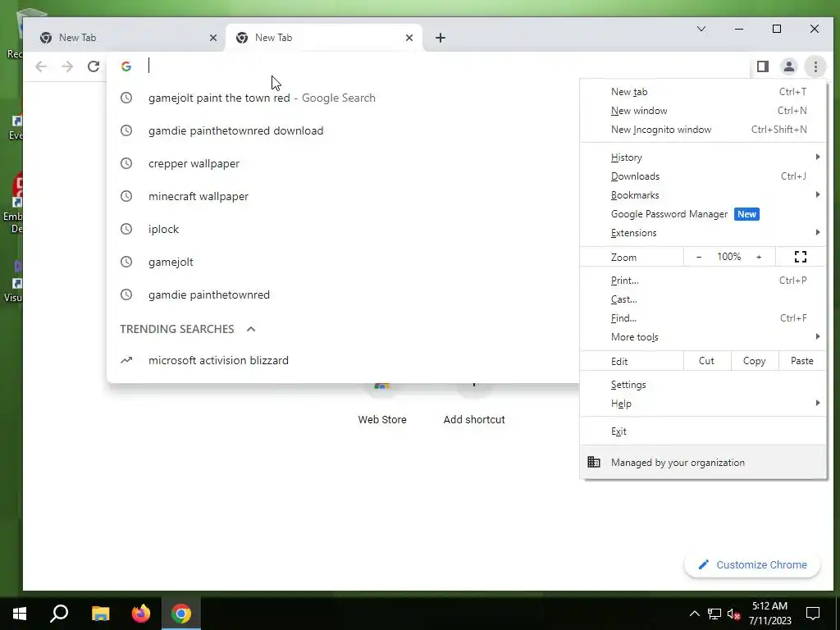Click Managed by your organization

[x=703, y=462]
